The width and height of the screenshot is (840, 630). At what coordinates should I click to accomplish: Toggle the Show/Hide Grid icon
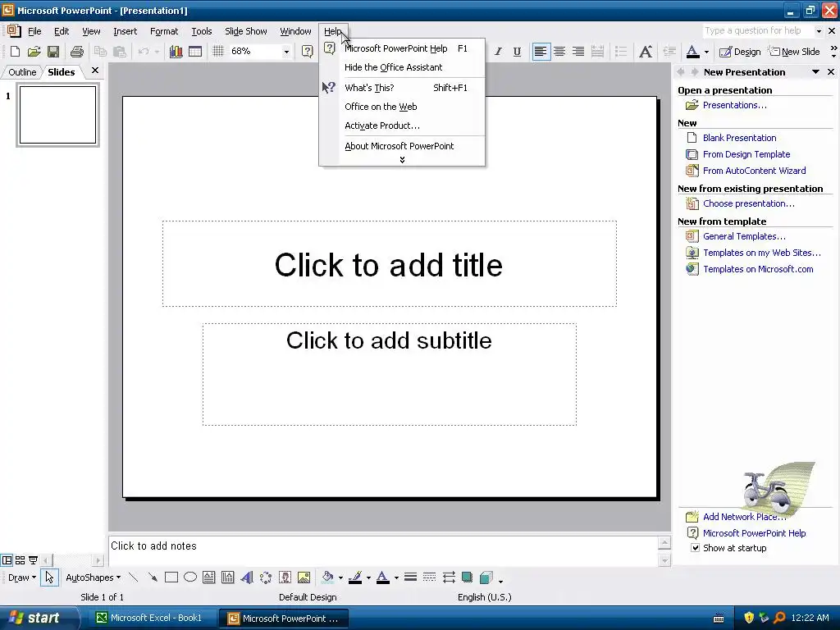[x=218, y=52]
